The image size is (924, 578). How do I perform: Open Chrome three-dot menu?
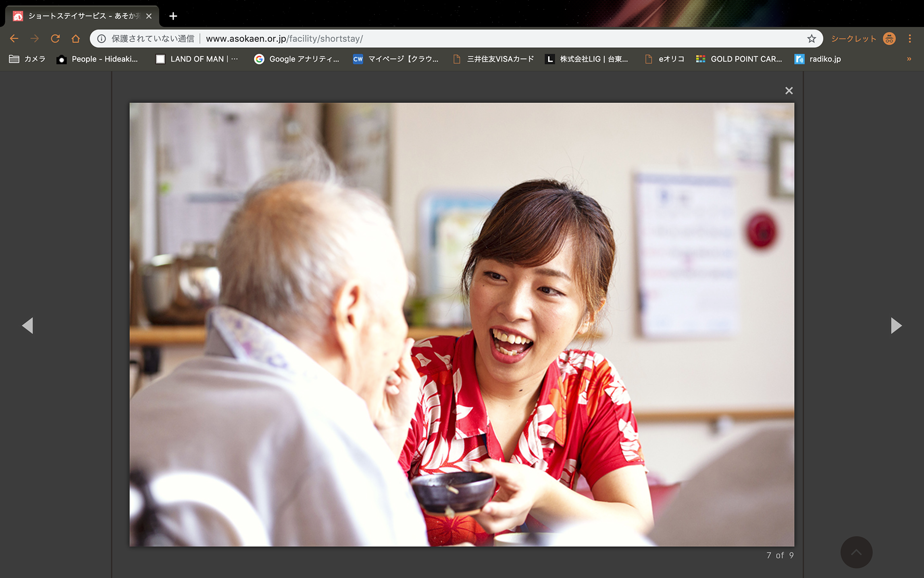tap(910, 39)
